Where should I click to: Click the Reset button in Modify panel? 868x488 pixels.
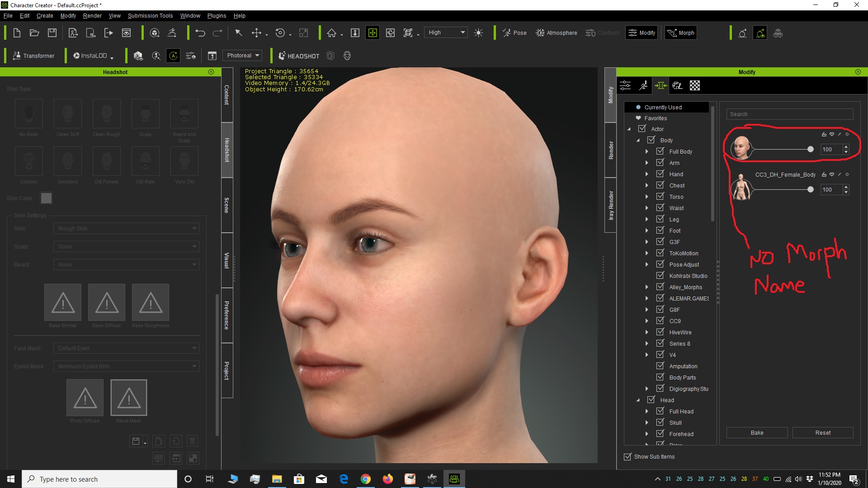(x=823, y=432)
